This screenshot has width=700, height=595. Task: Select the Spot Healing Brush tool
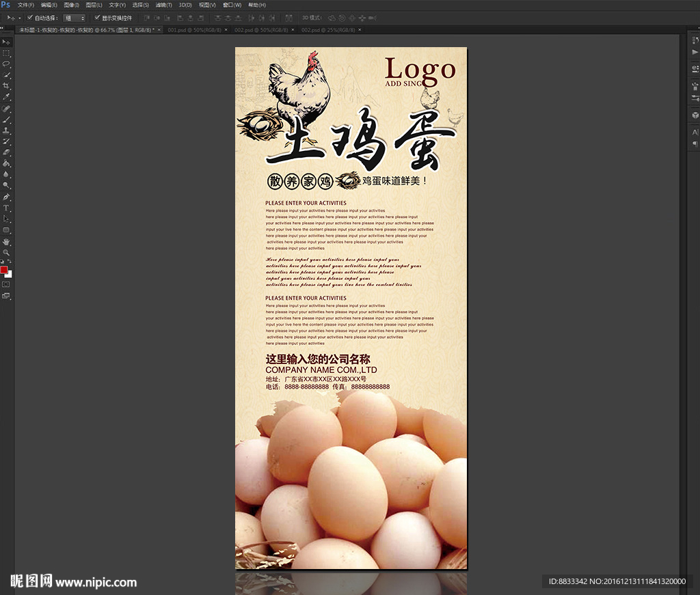coord(6,109)
